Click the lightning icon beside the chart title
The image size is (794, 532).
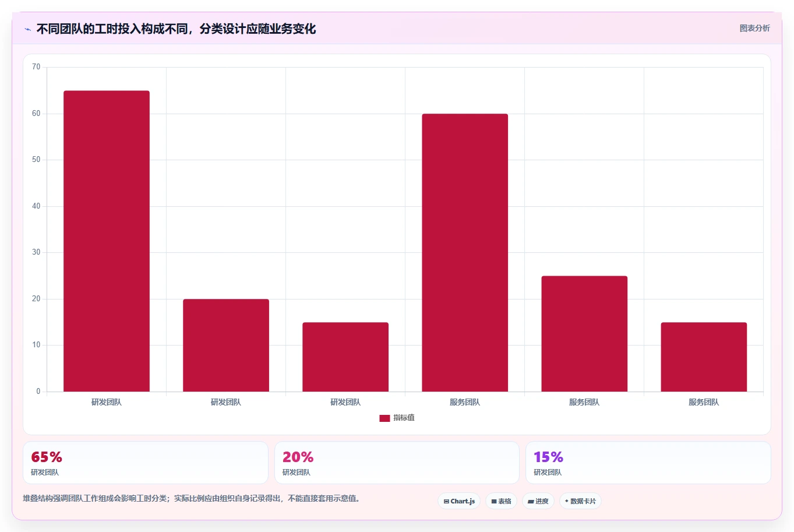point(27,29)
